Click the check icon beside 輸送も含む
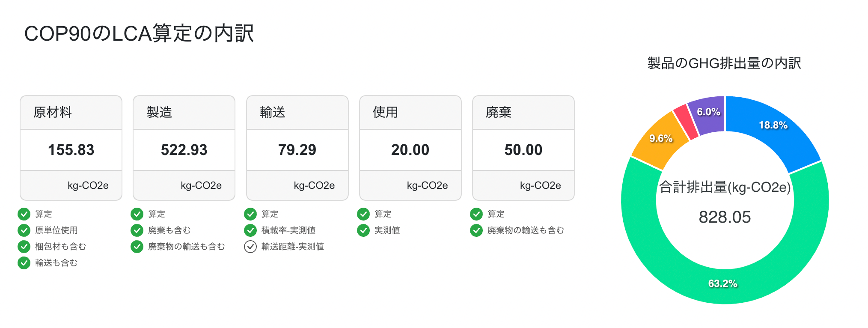The image size is (868, 328). [24, 263]
